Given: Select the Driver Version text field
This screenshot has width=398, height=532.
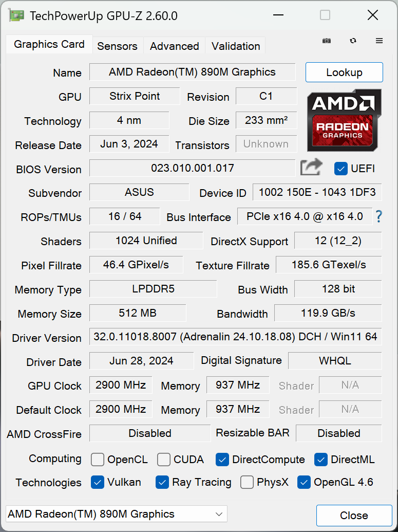Looking at the screenshot, I should coord(234,337).
